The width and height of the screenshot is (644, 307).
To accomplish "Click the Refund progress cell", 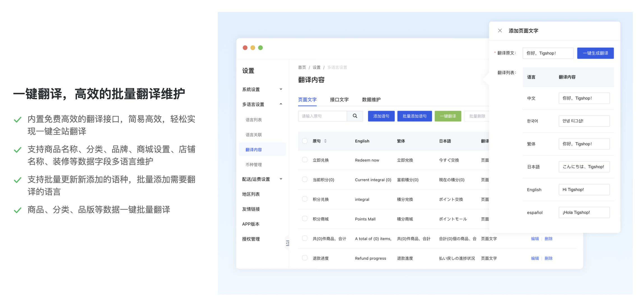I will [370, 258].
